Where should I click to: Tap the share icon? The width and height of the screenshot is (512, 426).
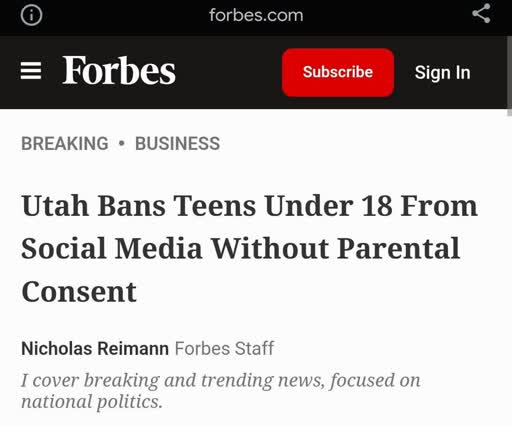[481, 14]
